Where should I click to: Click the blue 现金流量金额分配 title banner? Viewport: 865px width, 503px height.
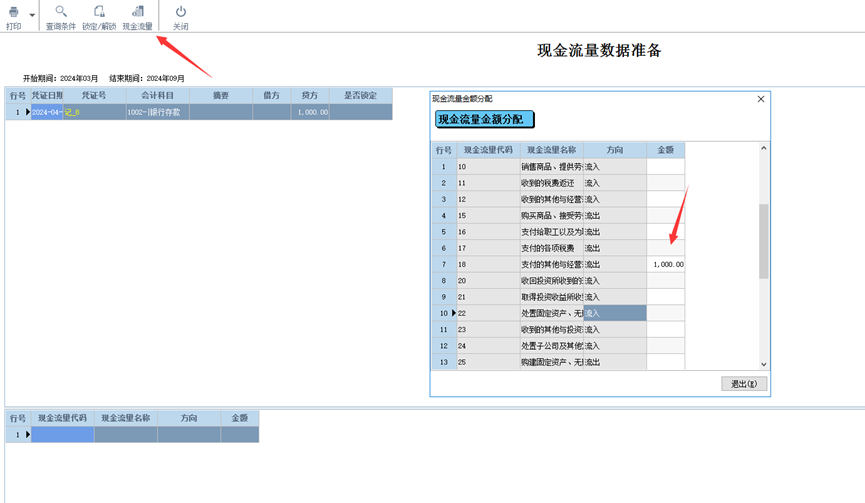tap(484, 119)
